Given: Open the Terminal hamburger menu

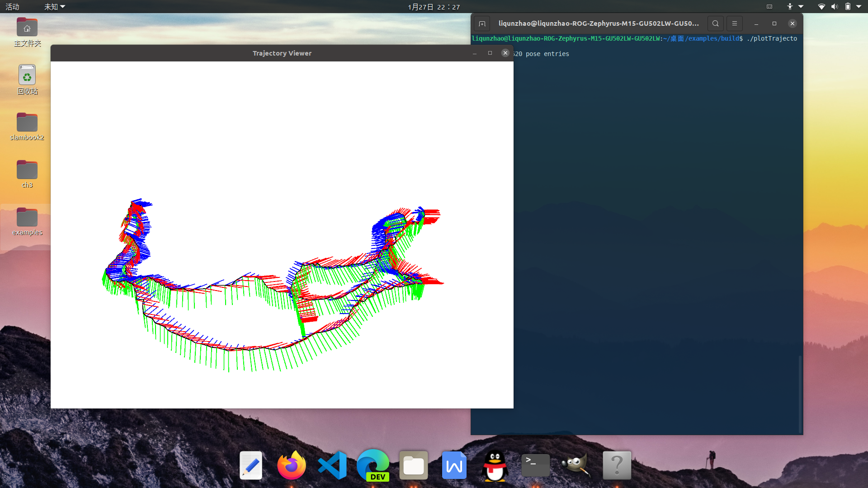Looking at the screenshot, I should (735, 23).
